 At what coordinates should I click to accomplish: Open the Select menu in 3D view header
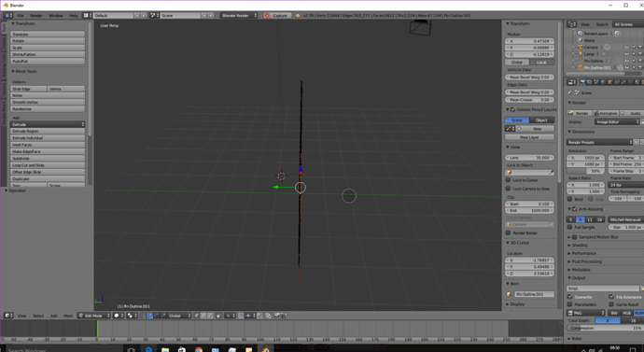38,316
